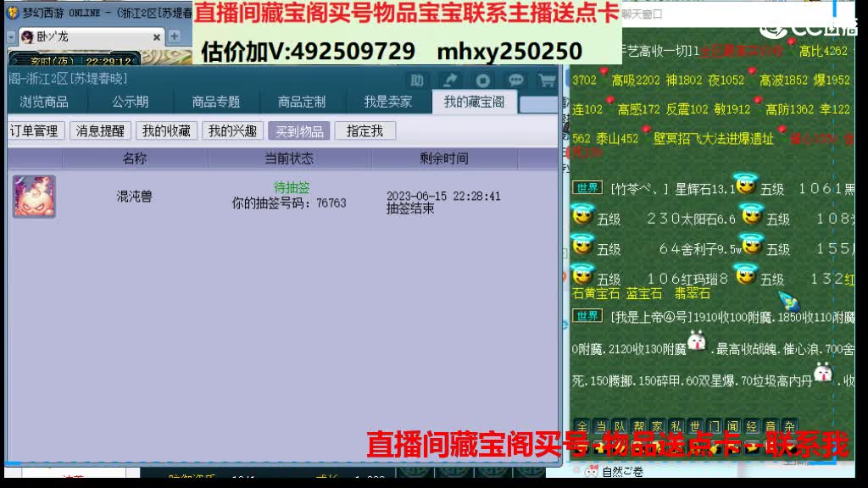Toggle the 私 private channel filter

(x=676, y=426)
